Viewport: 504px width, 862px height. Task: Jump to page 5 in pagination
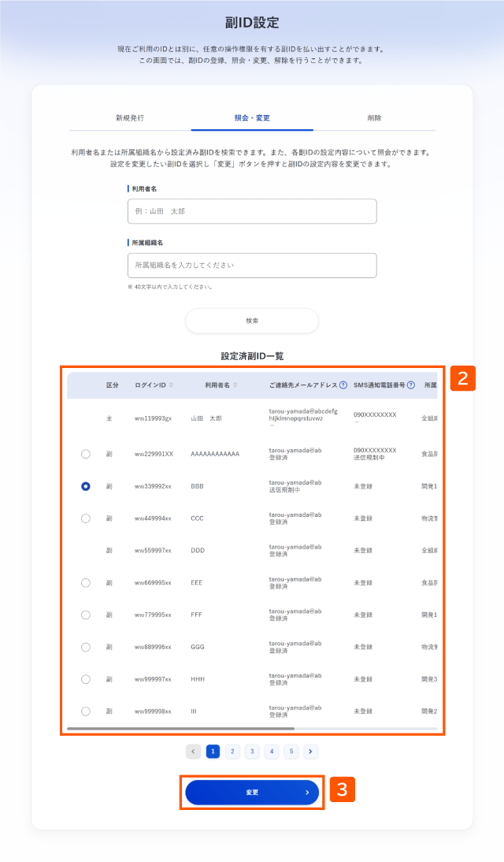point(291,752)
